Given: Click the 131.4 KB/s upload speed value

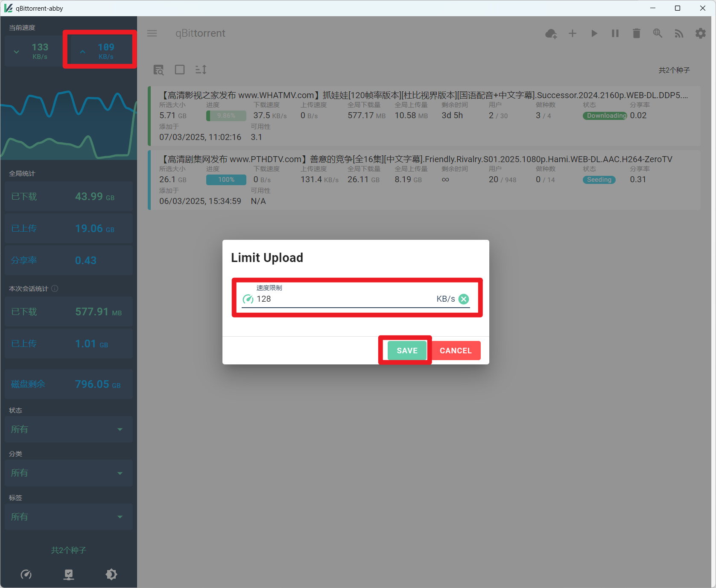Looking at the screenshot, I should [319, 180].
